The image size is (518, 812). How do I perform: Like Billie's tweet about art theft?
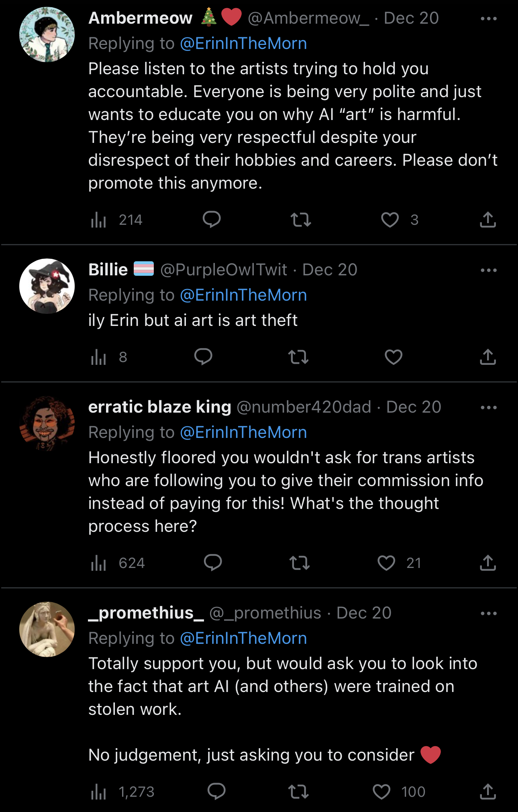tap(393, 357)
